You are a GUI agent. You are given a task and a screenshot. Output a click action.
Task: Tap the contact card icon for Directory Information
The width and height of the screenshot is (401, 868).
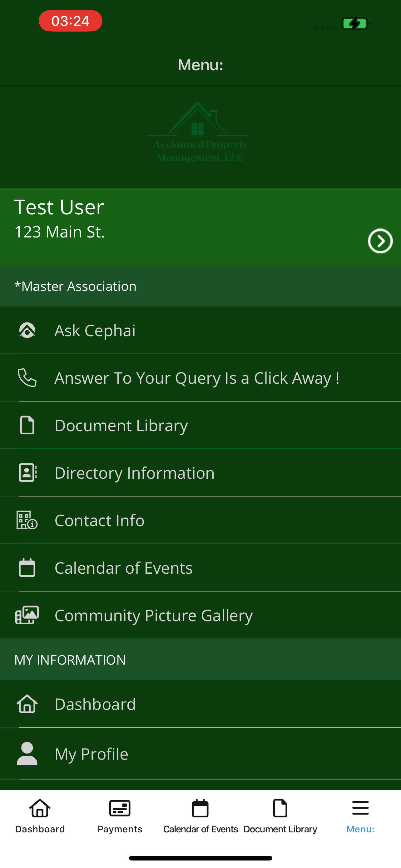(x=27, y=472)
